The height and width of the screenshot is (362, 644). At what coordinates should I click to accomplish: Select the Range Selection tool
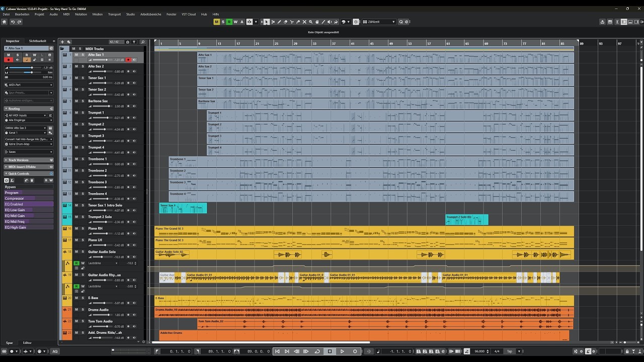point(273,22)
